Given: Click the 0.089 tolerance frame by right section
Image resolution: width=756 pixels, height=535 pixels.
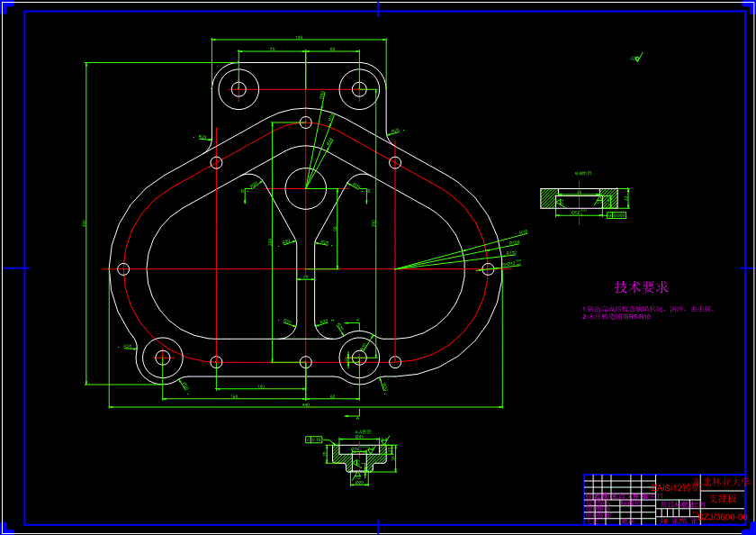Looking at the screenshot, I should coord(616,215).
